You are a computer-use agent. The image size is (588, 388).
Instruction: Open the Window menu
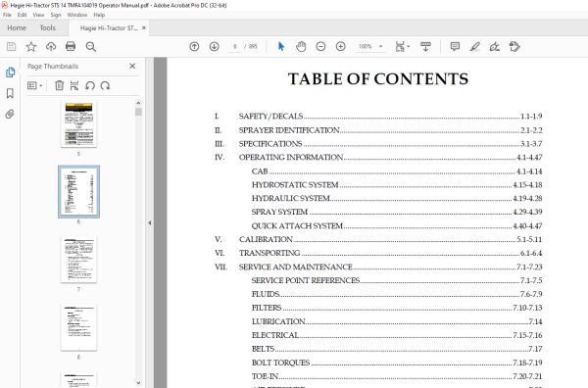[76, 15]
